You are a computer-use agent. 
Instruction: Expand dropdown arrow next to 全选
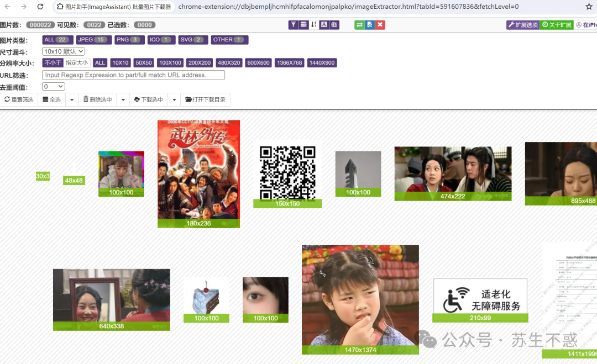72,99
